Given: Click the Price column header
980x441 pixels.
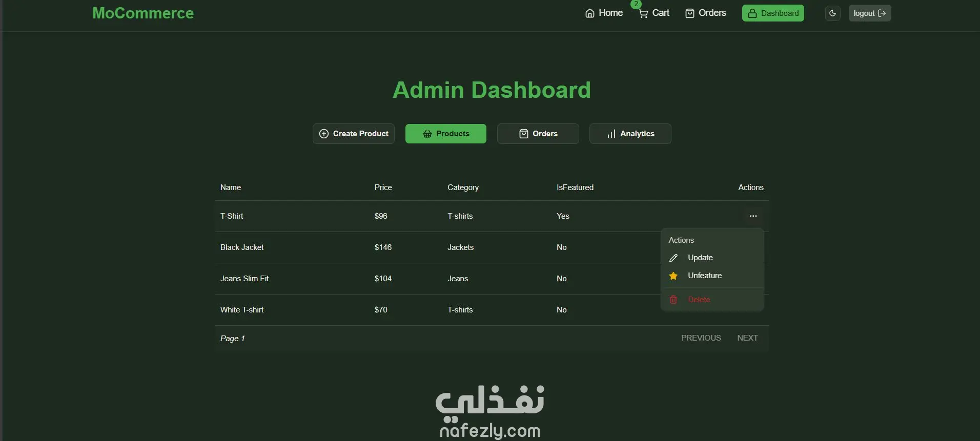Looking at the screenshot, I should pos(383,187).
